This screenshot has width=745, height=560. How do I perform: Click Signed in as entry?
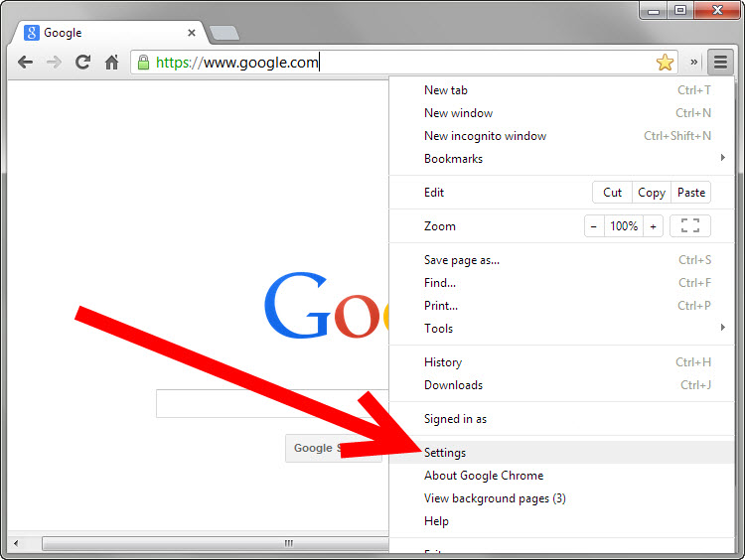pyautogui.click(x=562, y=419)
